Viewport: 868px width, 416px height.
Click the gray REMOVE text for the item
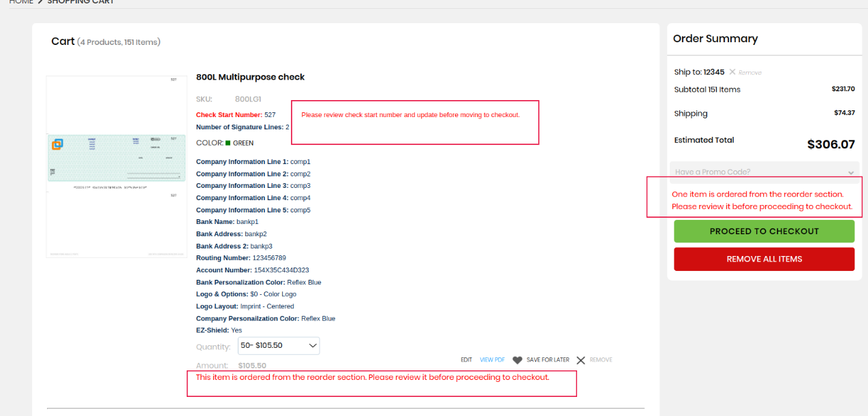(601, 360)
